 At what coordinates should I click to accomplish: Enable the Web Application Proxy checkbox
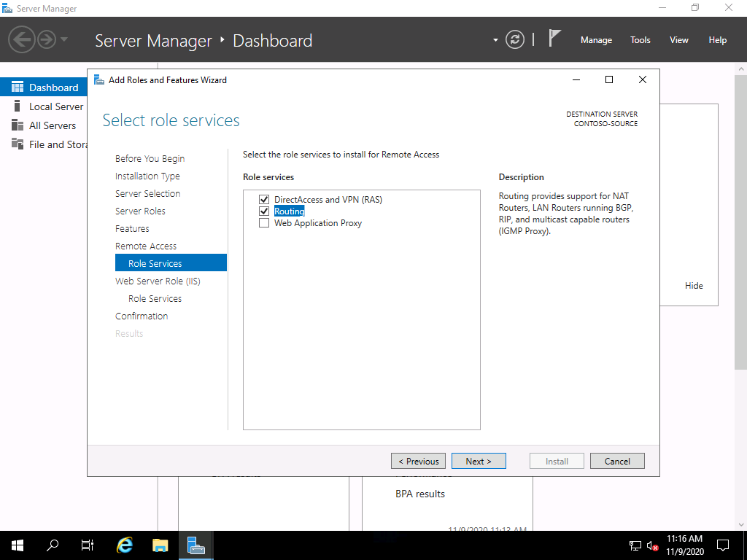click(x=264, y=223)
